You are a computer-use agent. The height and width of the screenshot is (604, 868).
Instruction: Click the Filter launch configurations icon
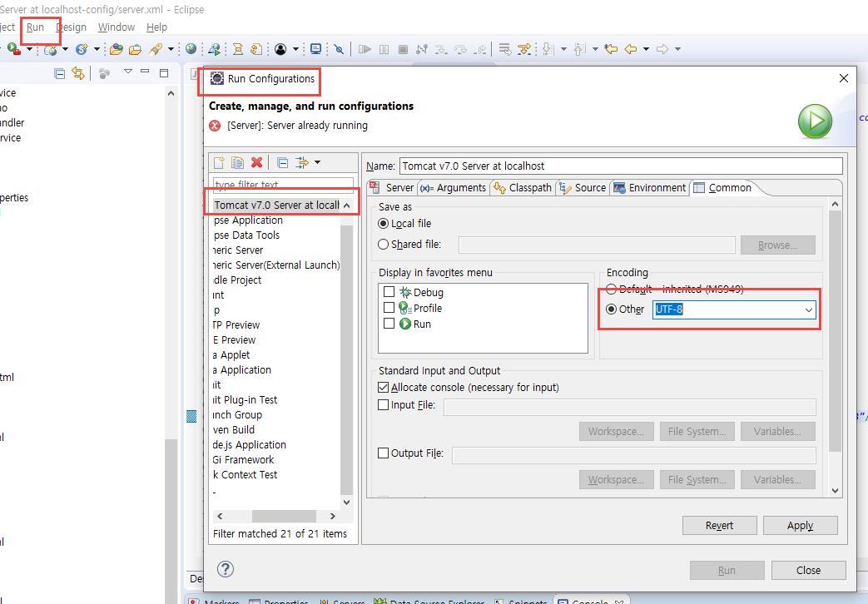tap(302, 162)
